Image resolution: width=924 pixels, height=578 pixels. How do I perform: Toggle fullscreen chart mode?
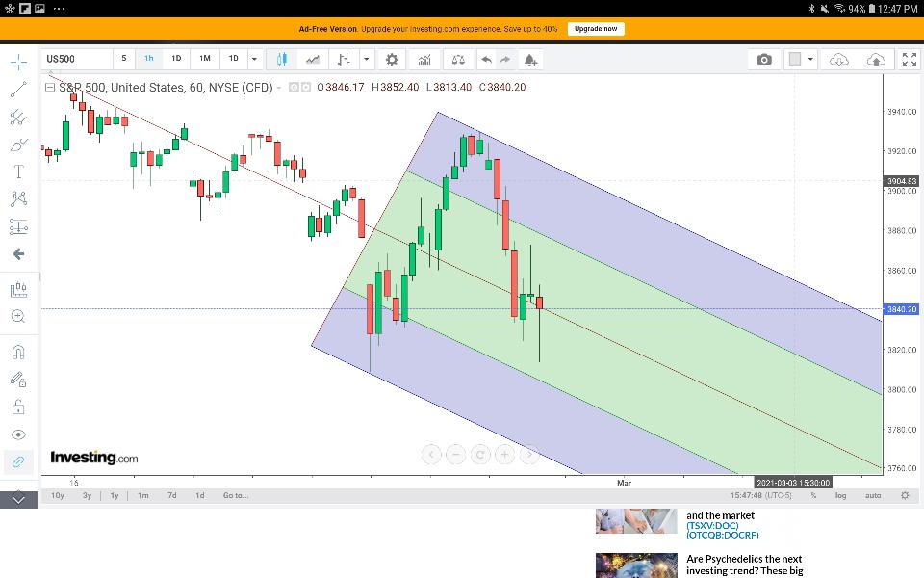(x=910, y=59)
